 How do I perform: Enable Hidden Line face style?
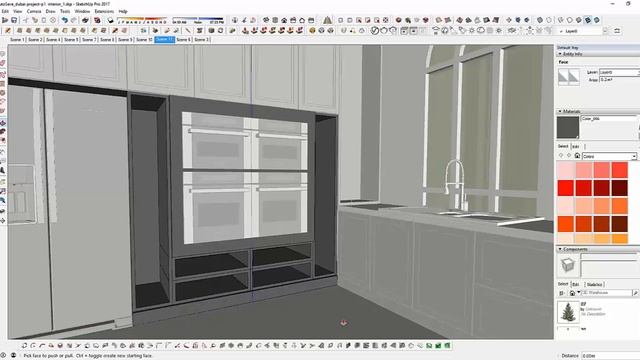point(569,20)
